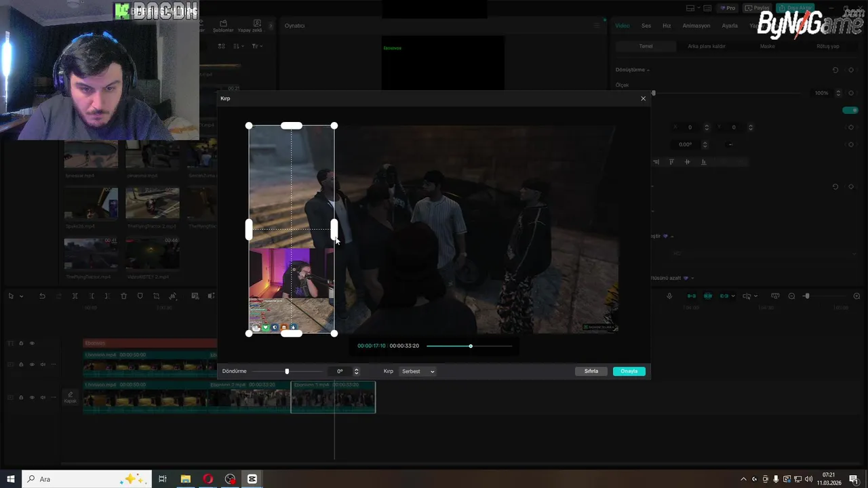Open the Serbest crop ratio dropdown
Screen dimensions: 868x488
(418, 371)
